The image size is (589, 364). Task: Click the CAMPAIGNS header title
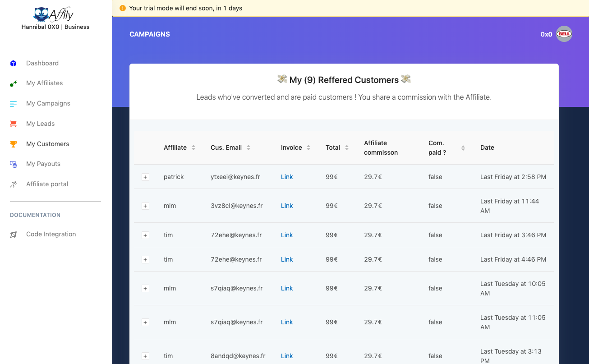tap(150, 34)
